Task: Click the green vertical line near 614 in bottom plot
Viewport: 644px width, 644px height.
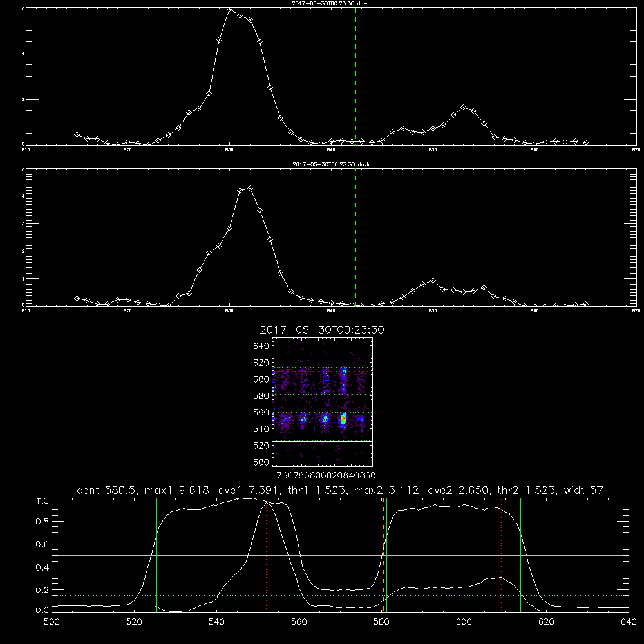Action: [x=520, y=554]
